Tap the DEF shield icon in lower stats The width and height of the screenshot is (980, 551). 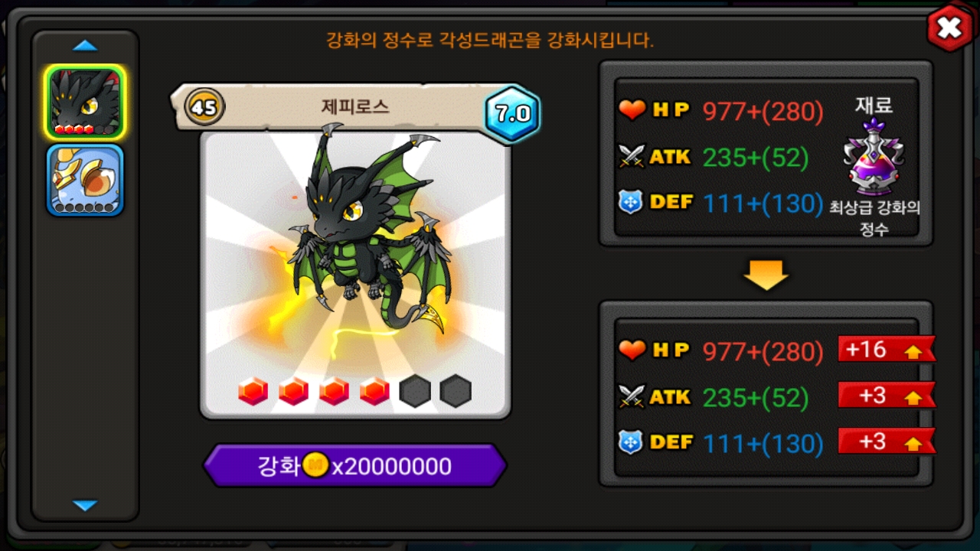(x=630, y=443)
